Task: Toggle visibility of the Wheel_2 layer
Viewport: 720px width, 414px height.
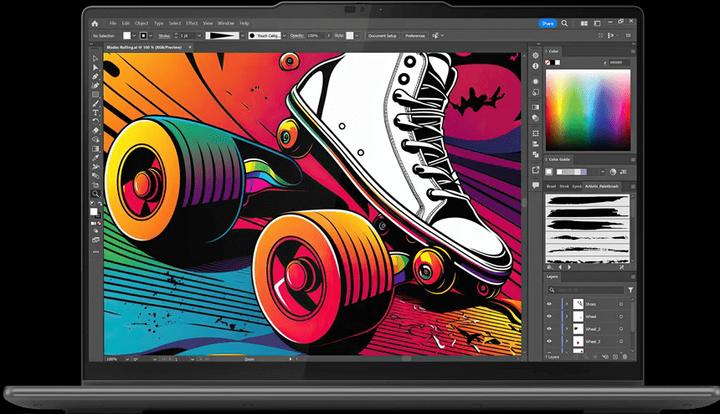Action: click(x=549, y=329)
